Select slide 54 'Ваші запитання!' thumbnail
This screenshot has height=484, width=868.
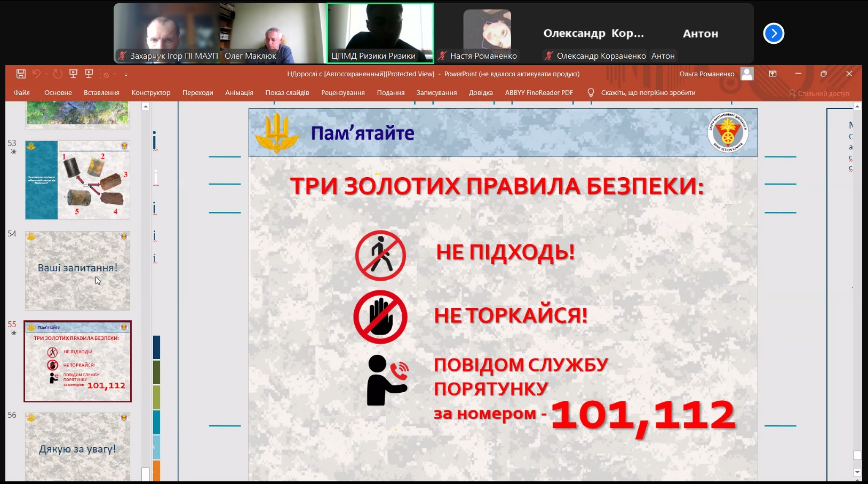pyautogui.click(x=77, y=271)
